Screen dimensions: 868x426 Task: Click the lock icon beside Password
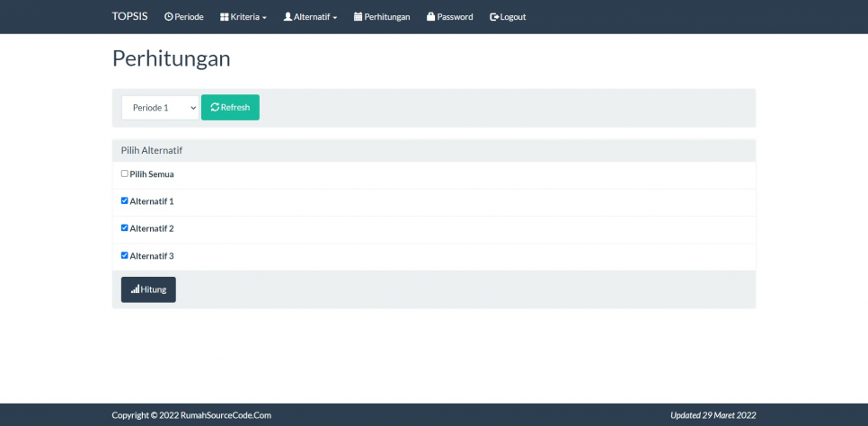430,17
